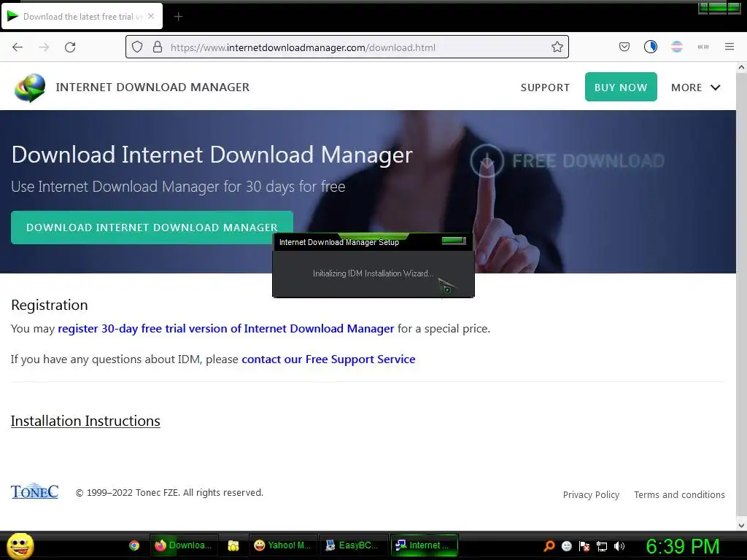Open the tracking protection shield icon
The image size is (747, 560).
[137, 47]
